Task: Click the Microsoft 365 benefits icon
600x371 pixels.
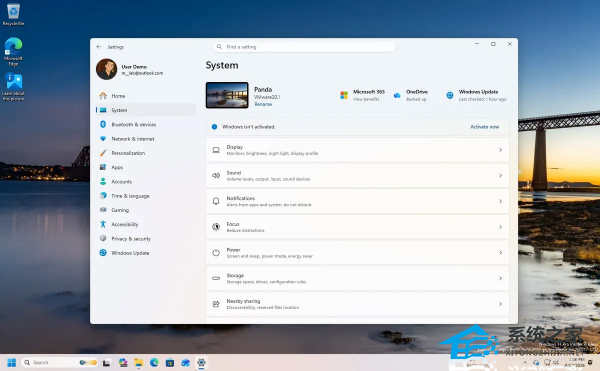Action: [344, 95]
